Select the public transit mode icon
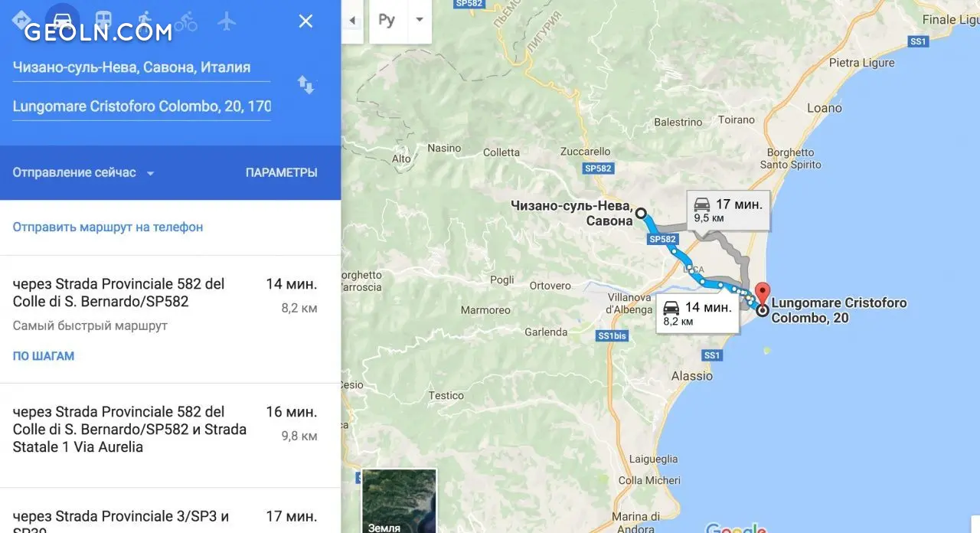Screen dimensions: 980x533 click(103, 21)
